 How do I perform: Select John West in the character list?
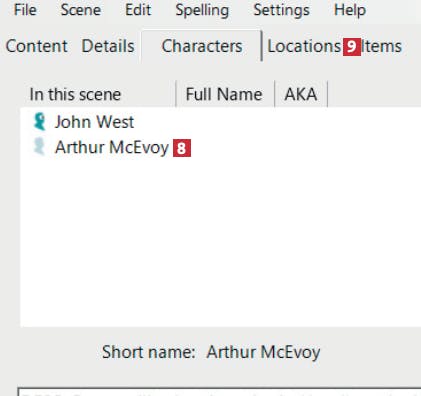tap(94, 122)
